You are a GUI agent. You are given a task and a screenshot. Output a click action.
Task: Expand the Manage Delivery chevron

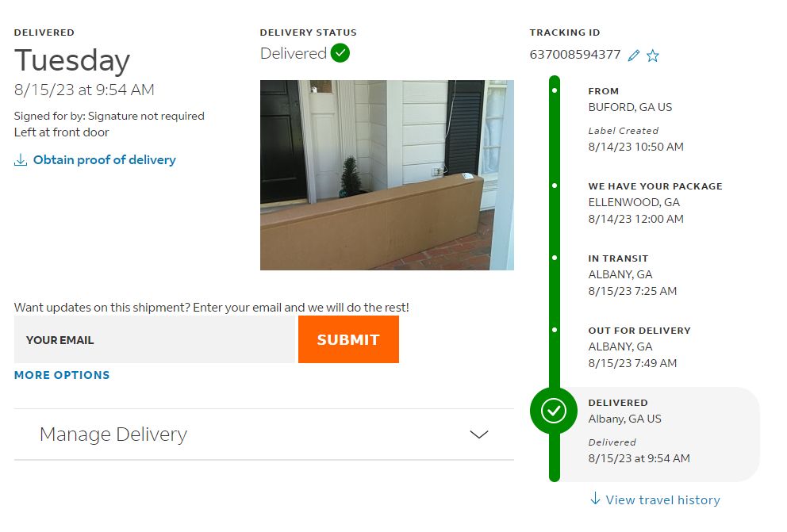pos(479,434)
